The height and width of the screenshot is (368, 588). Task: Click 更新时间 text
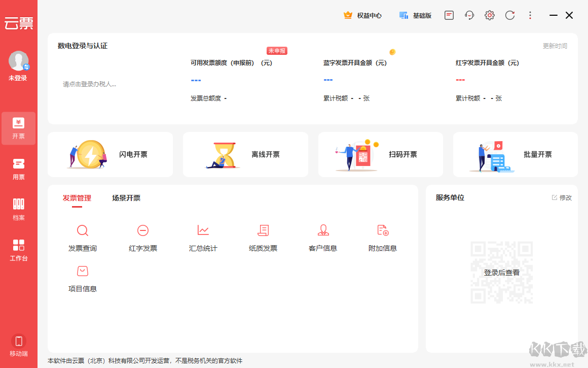pos(555,46)
